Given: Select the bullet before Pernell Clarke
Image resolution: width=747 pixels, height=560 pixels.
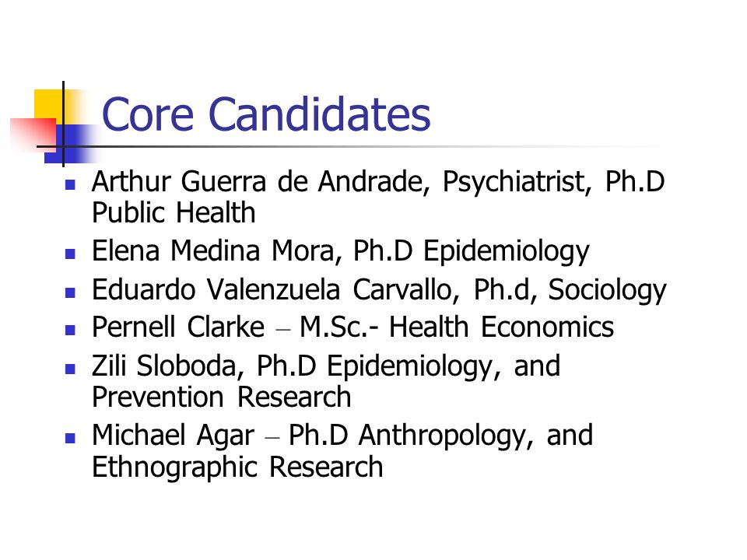Looking at the screenshot, I should pyautogui.click(x=70, y=330).
